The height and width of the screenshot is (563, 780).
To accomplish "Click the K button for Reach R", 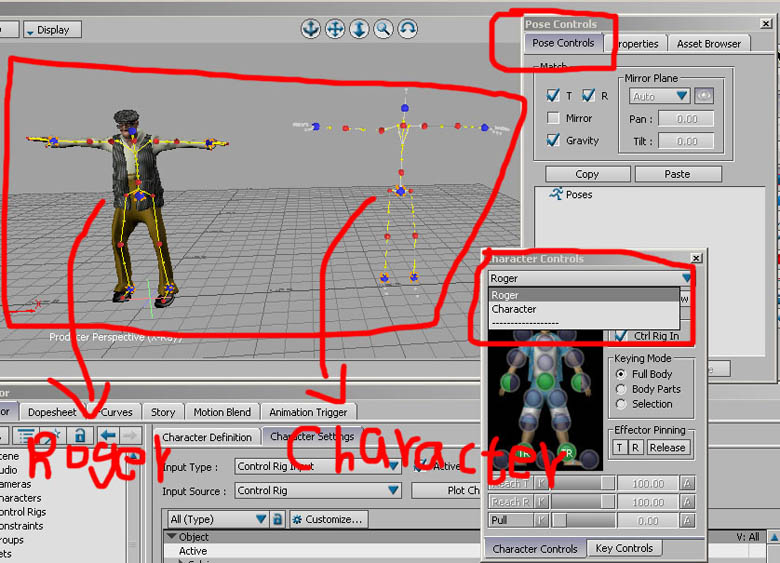I will (541, 502).
